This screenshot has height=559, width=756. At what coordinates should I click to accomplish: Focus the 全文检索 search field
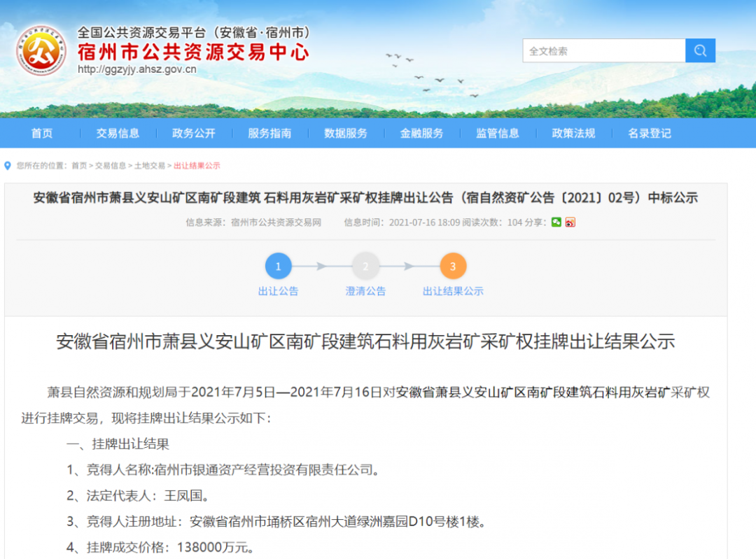click(x=603, y=51)
